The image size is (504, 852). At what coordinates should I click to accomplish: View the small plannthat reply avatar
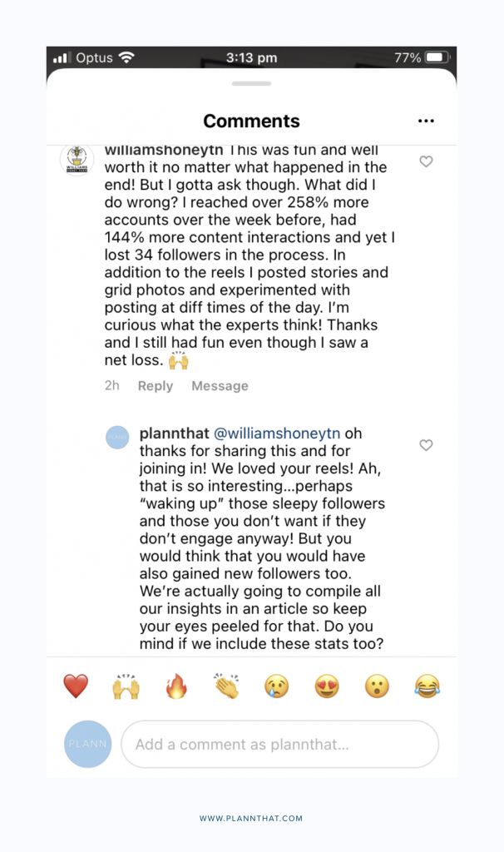[x=117, y=437]
